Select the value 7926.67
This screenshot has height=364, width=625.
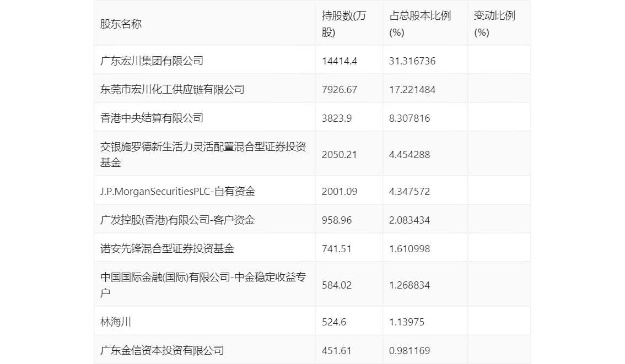coord(339,90)
